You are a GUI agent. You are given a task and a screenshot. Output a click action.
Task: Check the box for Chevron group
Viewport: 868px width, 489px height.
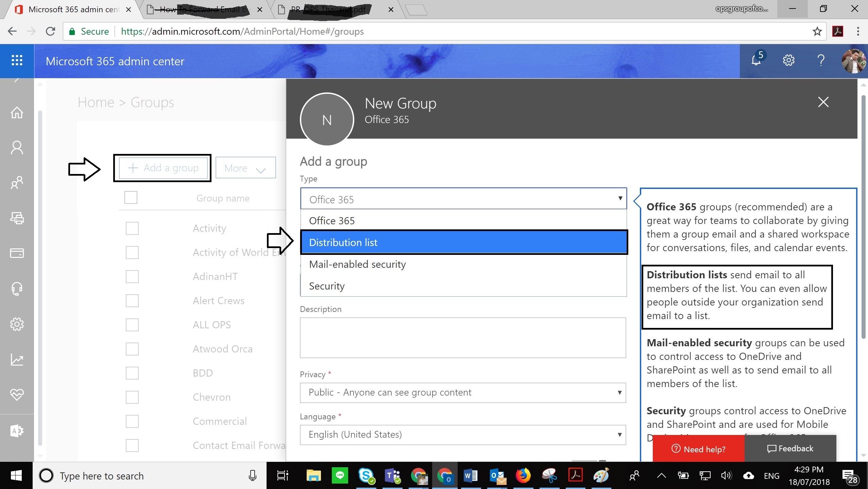point(132,397)
